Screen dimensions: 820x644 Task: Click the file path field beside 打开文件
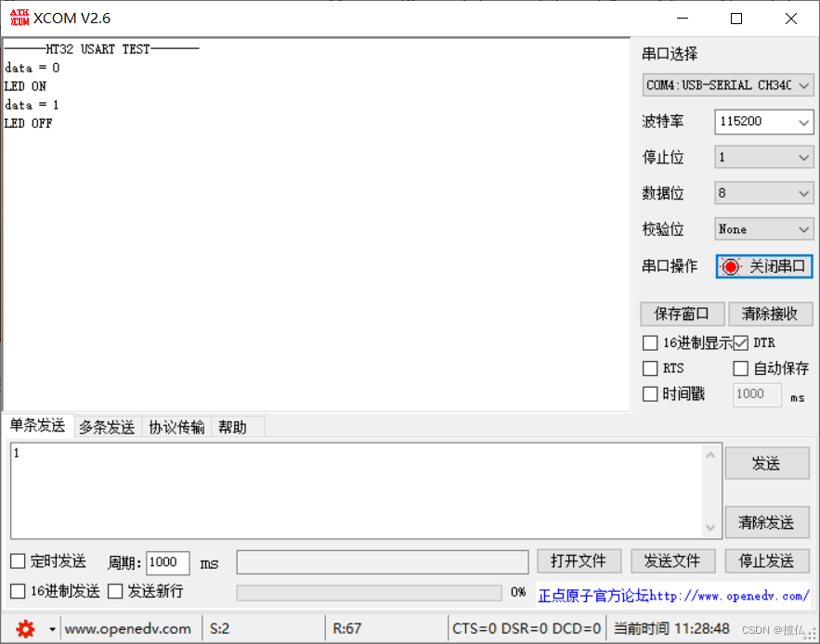(x=383, y=562)
